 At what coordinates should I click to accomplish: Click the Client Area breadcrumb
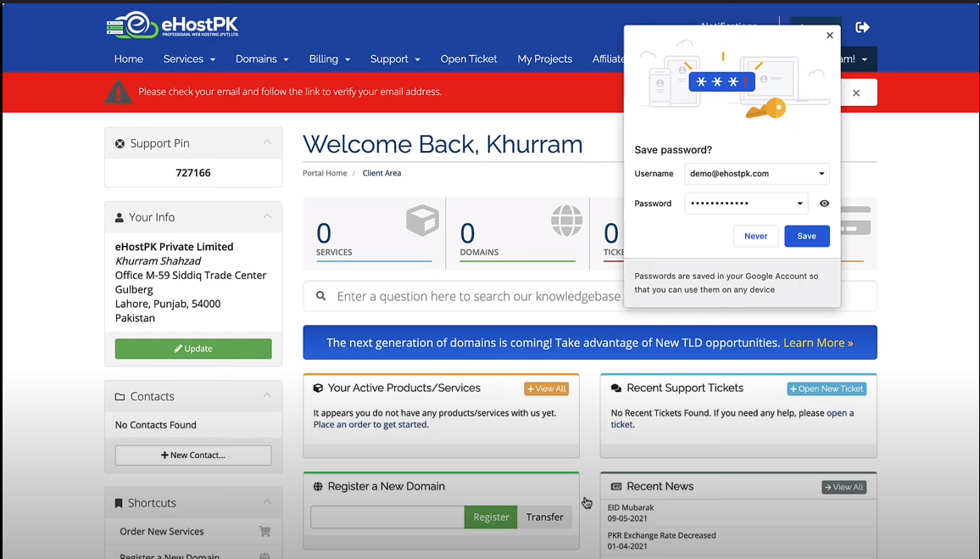coord(381,173)
